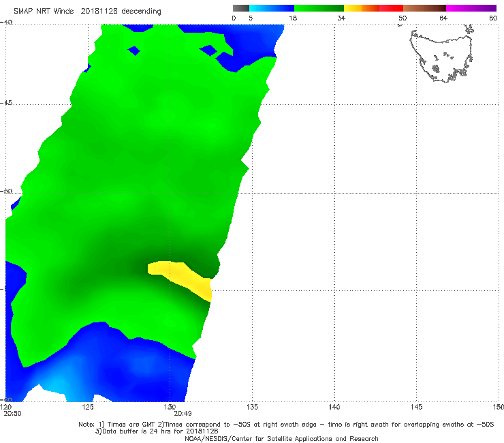
Task: Click the longitude label '135'
Action: pyautogui.click(x=252, y=408)
